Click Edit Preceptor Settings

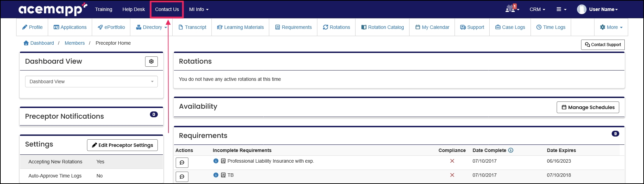122,145
